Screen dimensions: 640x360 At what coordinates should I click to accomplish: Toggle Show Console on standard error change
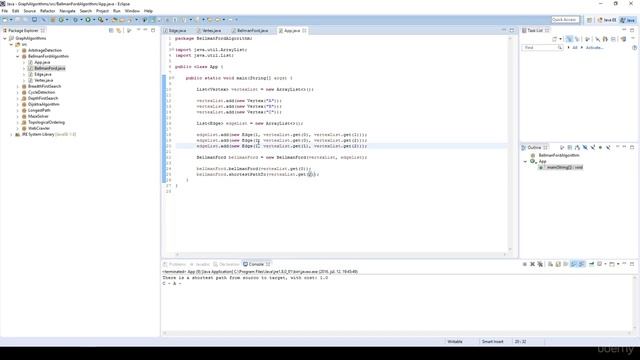[x=582, y=264]
